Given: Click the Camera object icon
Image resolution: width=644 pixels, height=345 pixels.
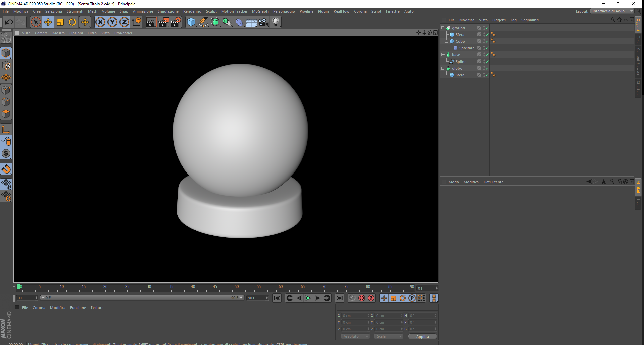Looking at the screenshot, I should point(263,22).
